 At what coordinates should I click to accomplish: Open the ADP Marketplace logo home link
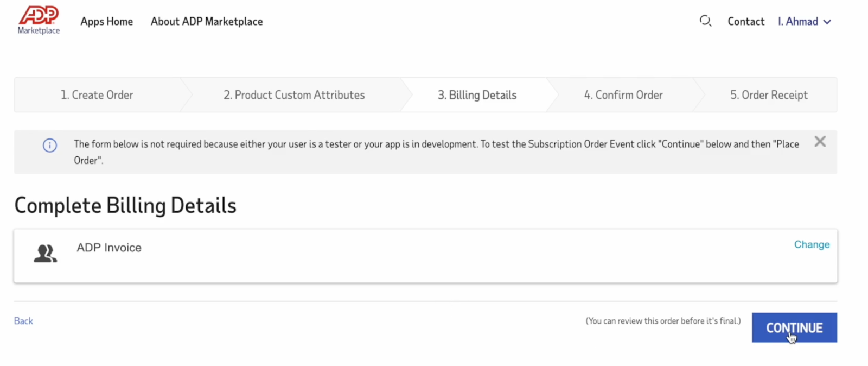(39, 21)
